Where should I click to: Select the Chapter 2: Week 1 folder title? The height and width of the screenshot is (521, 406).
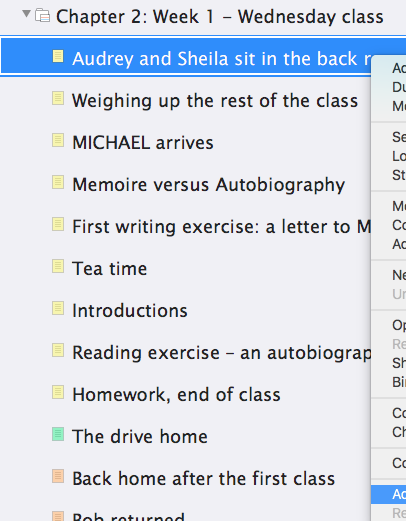[220, 17]
